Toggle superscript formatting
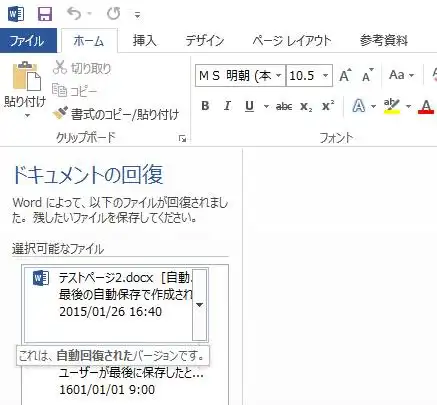 (328, 106)
